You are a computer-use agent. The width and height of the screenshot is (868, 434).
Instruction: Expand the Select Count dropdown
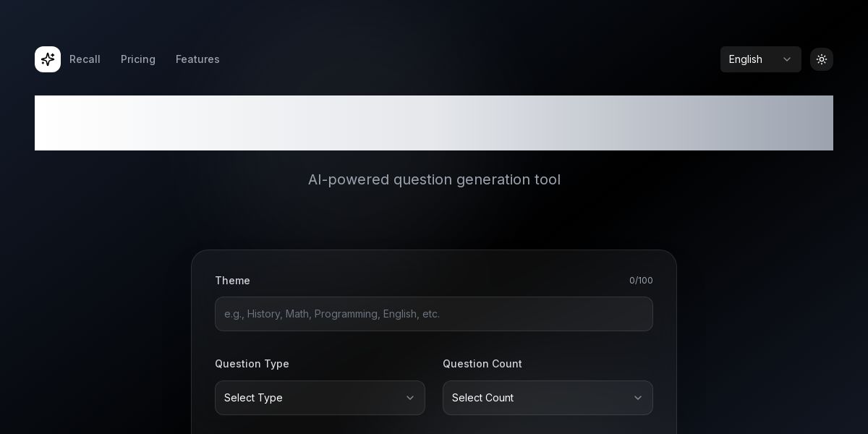coord(548,398)
